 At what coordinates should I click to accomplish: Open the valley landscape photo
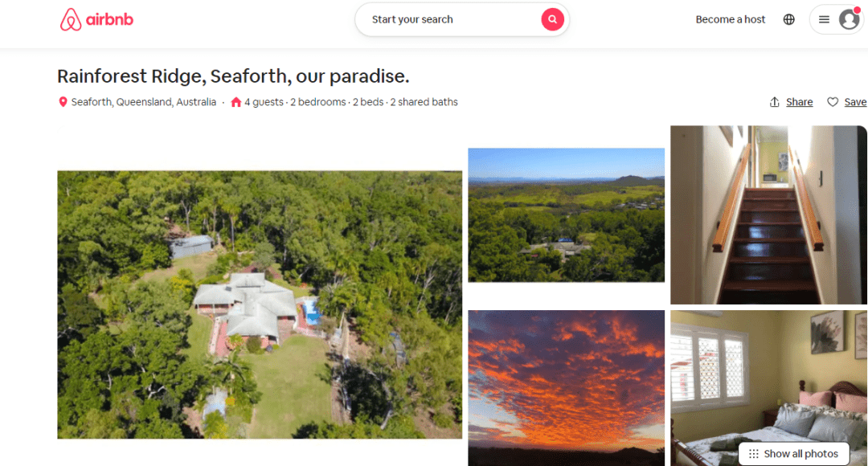[567, 215]
